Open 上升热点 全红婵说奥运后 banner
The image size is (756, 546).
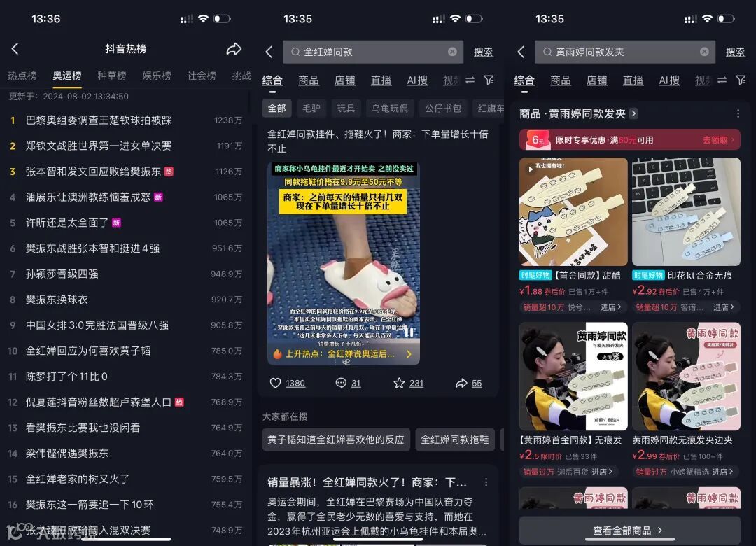(x=344, y=354)
